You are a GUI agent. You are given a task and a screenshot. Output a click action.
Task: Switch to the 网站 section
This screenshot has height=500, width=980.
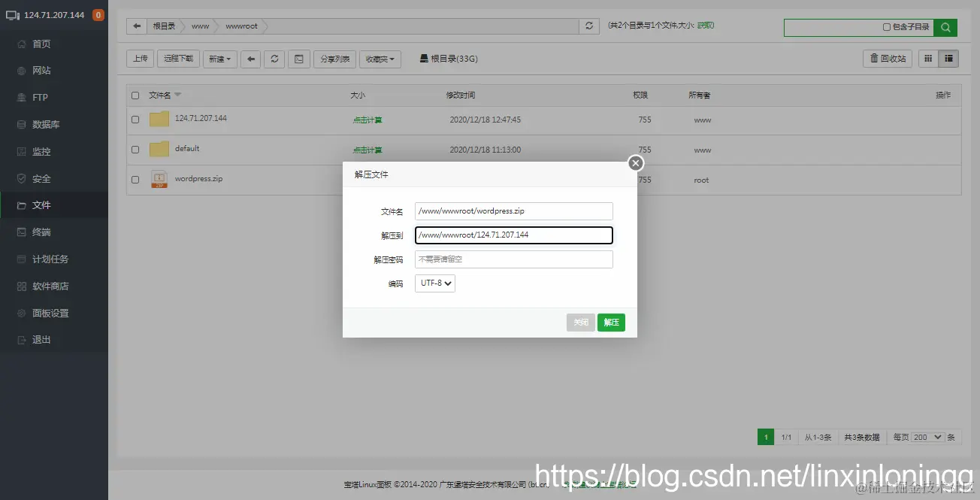[x=44, y=70]
